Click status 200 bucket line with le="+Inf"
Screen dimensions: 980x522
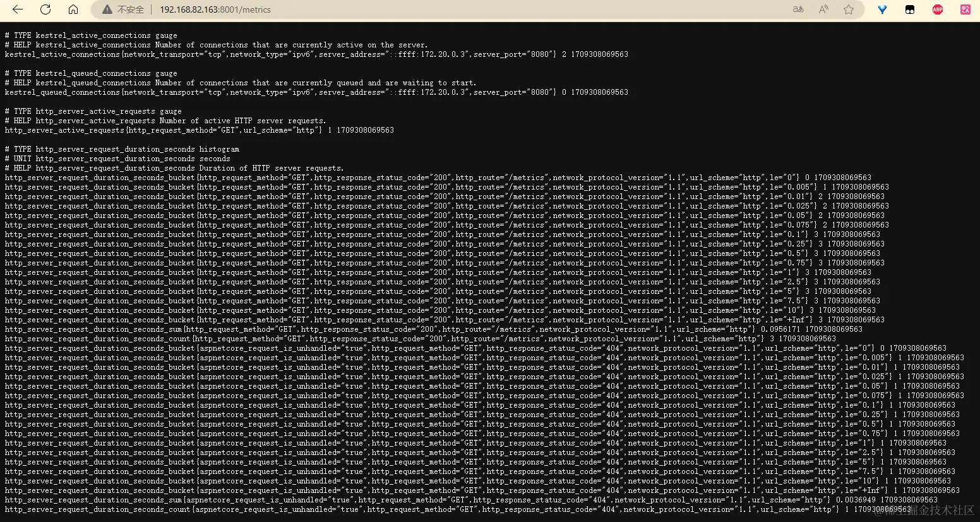click(x=445, y=320)
